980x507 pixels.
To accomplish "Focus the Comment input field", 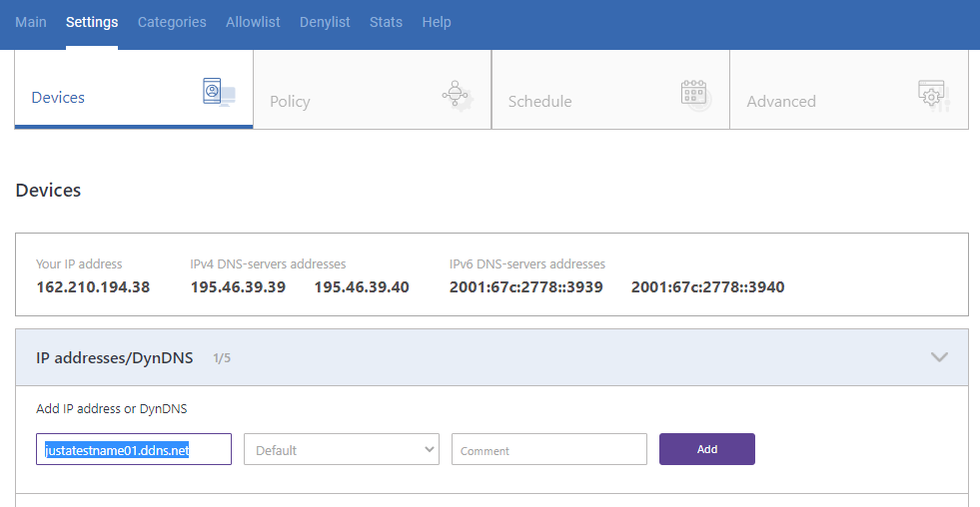I will point(549,449).
